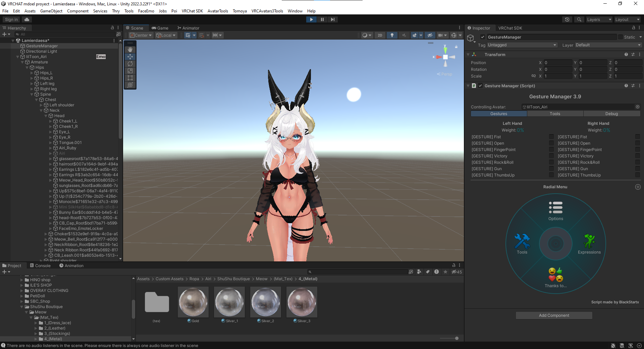Click the Step frame button

coord(332,19)
